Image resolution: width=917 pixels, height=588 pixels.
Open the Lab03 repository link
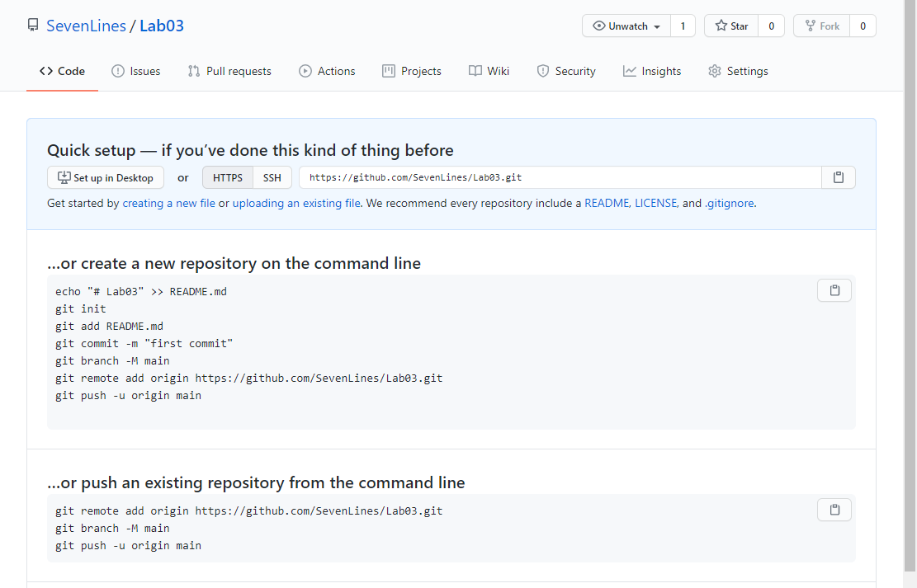pyautogui.click(x=162, y=26)
